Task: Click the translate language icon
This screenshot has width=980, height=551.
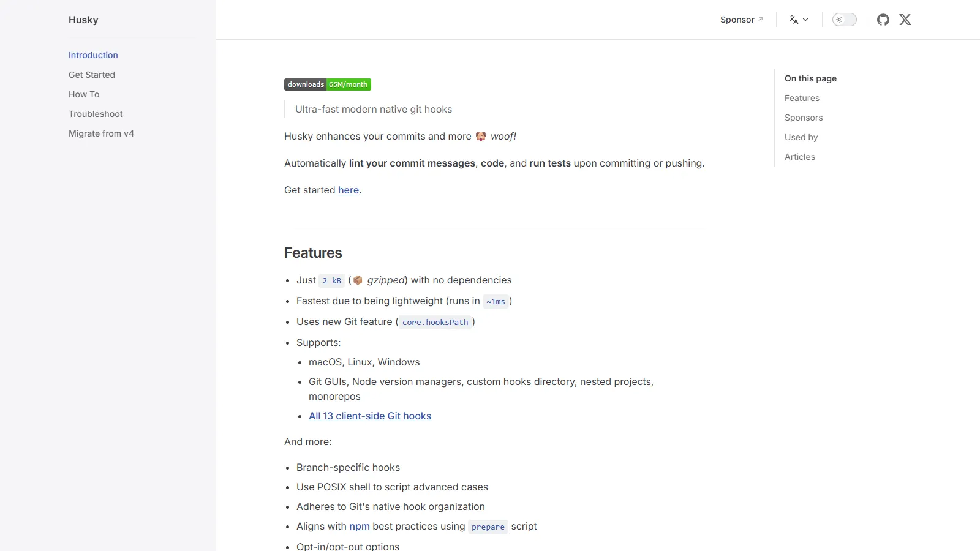Action: coord(794,20)
